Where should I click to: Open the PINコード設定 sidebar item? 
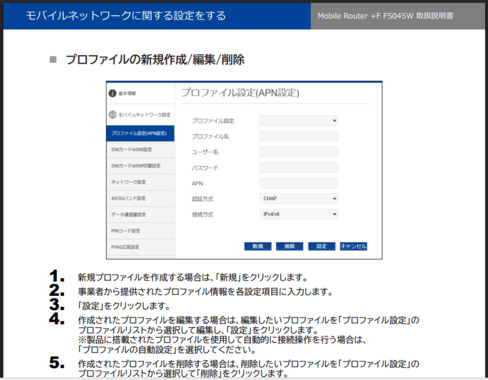(140, 231)
